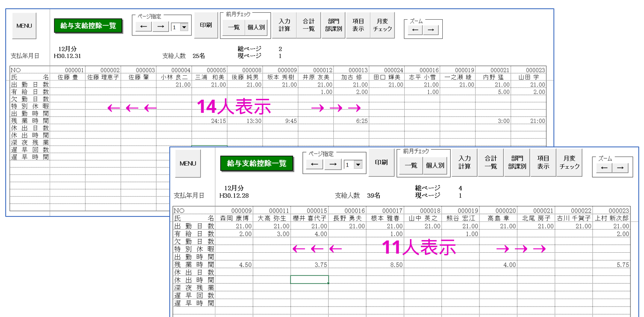Select employee name 櫻井 喜代子 in front window
Screen dimensions: 644x317
(x=309, y=218)
